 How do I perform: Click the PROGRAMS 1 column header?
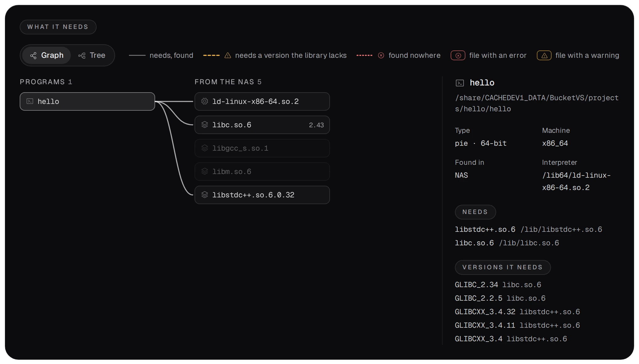[46, 82]
